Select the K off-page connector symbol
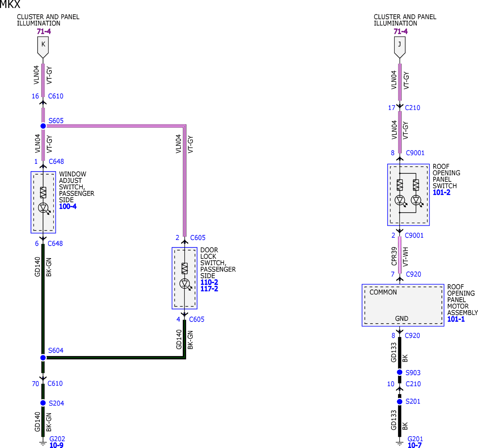 pos(43,47)
